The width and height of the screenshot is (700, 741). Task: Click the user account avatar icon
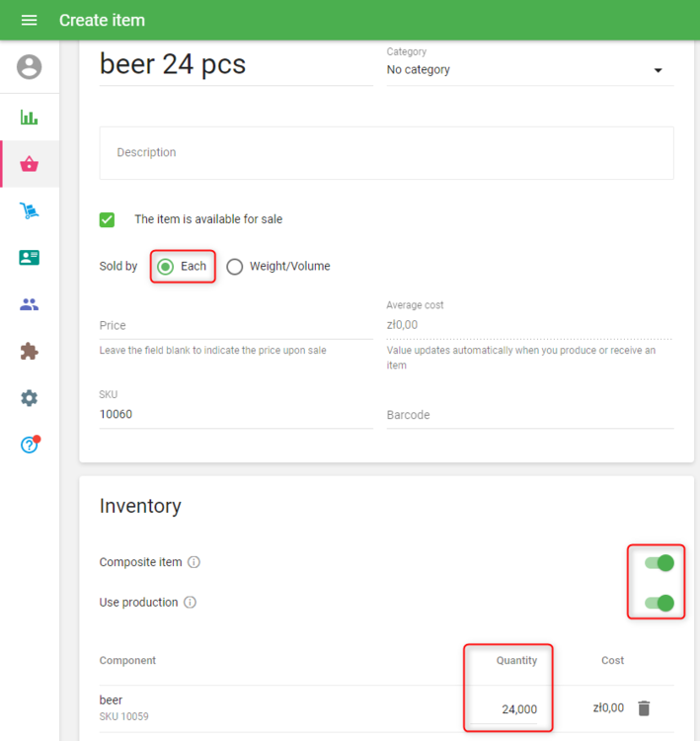click(30, 67)
